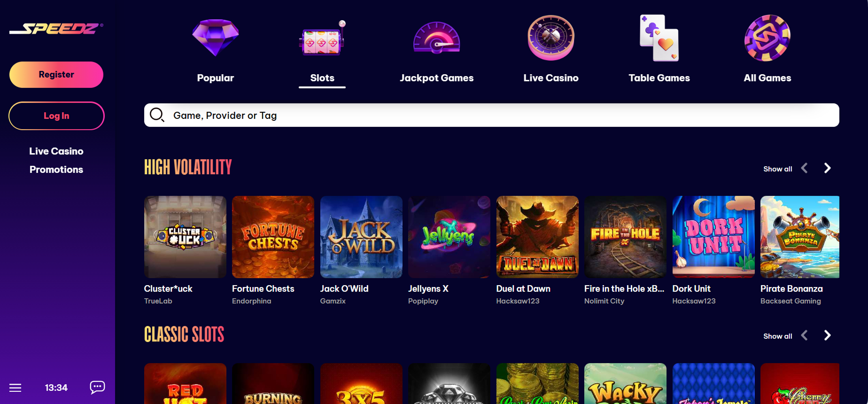The width and height of the screenshot is (868, 404).
Task: Open Table Games playing cards icon
Action: (x=659, y=38)
